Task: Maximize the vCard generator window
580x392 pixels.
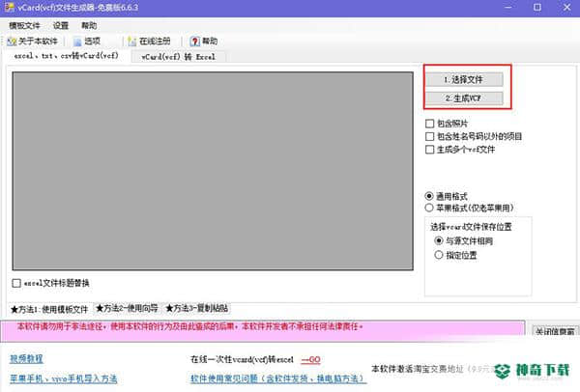Action: [x=537, y=7]
